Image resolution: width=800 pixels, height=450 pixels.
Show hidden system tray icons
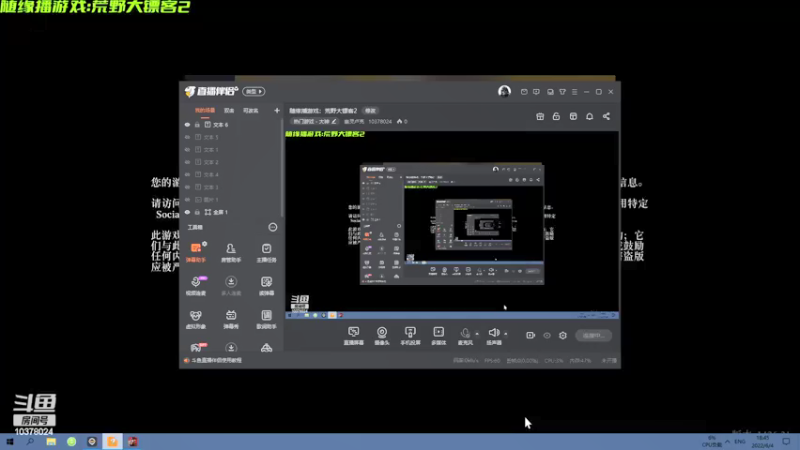click(727, 441)
